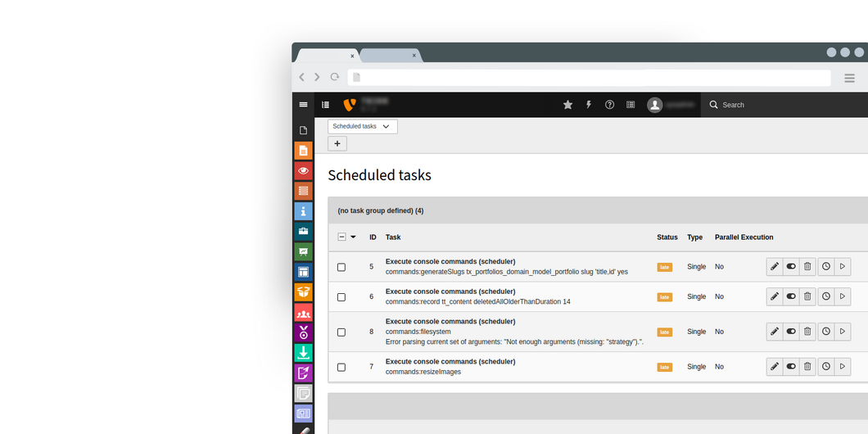Open the clear cache lightning icon

click(589, 105)
